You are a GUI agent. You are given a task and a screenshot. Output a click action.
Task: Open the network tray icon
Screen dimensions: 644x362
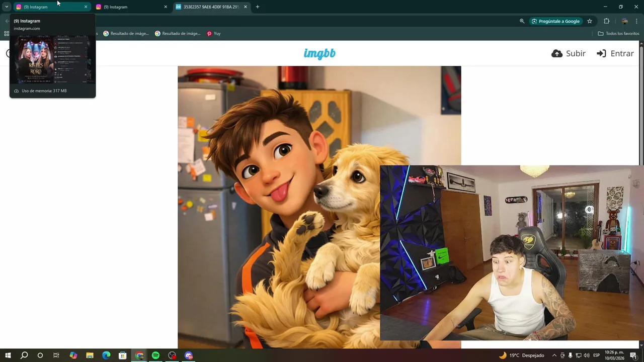[x=579, y=355]
